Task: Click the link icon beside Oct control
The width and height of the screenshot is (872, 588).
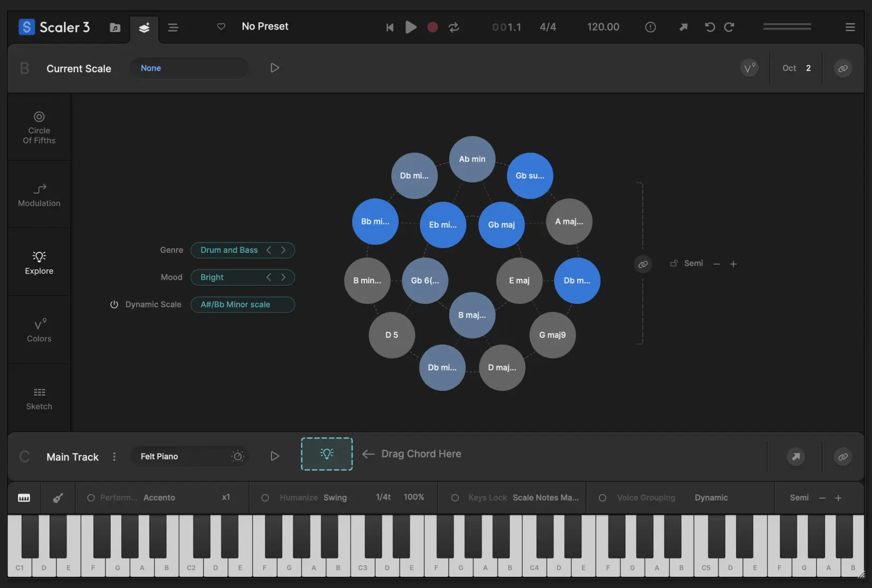Action: click(842, 68)
